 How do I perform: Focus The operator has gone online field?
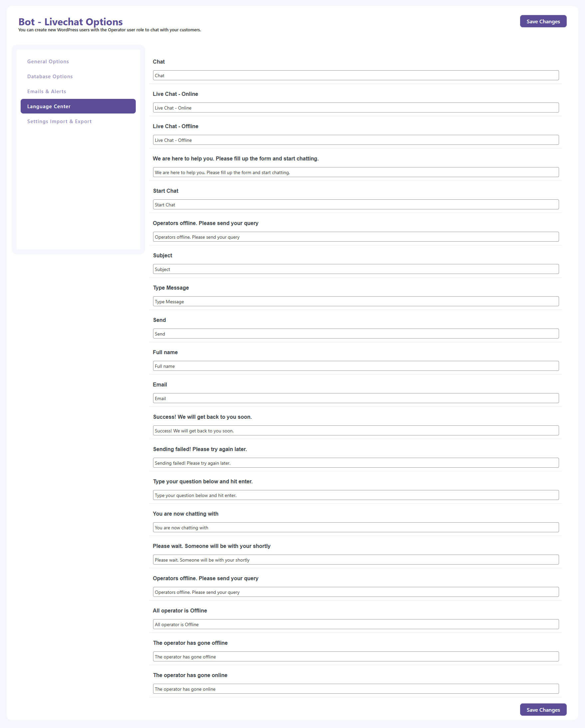click(356, 688)
